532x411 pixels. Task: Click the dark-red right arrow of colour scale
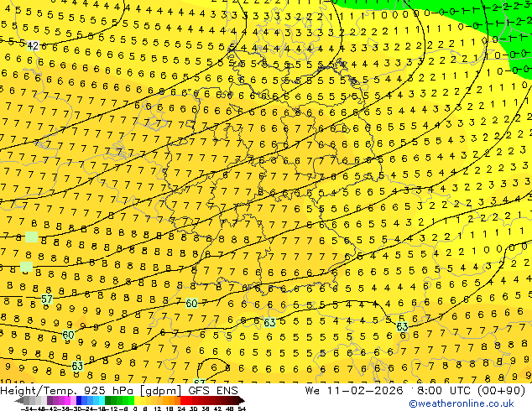coord(242,400)
